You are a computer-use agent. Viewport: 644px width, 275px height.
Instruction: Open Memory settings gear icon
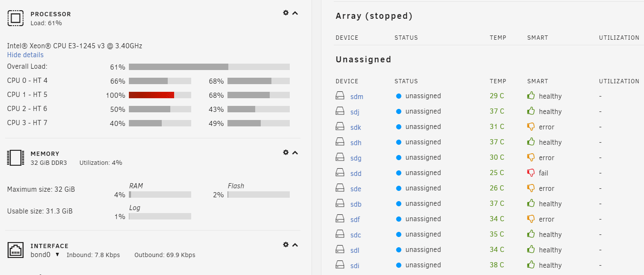(x=286, y=152)
